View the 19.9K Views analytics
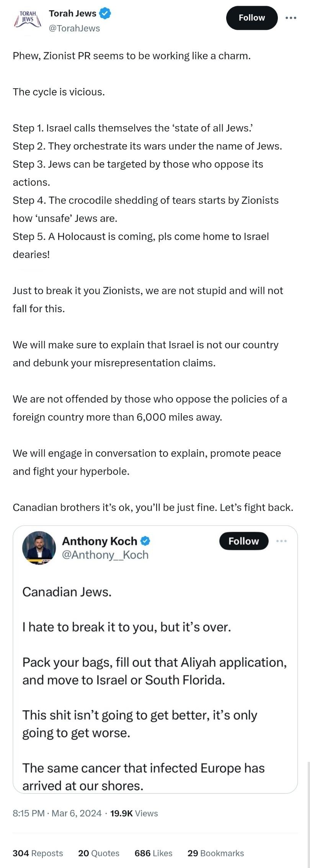 click(134, 813)
